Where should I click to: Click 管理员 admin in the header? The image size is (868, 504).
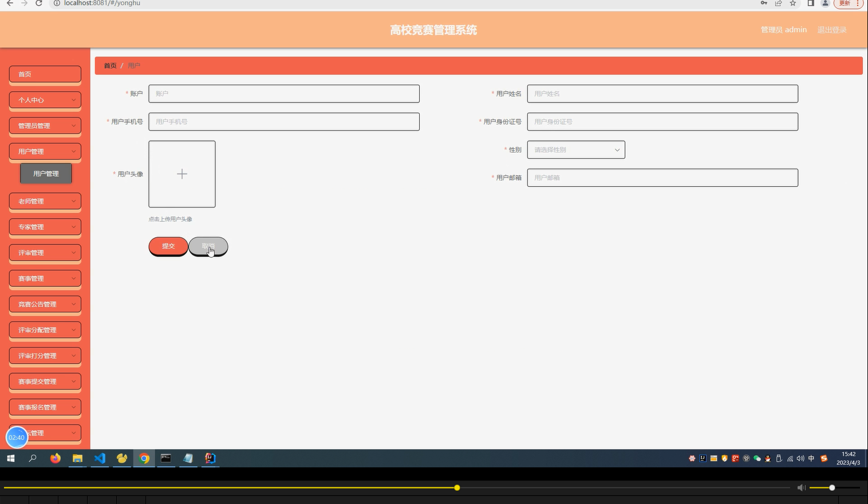(783, 30)
